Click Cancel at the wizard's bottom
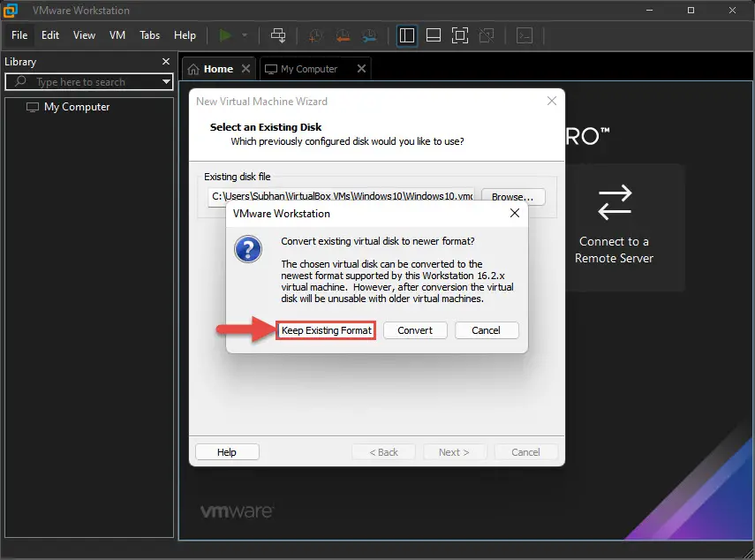Viewport: 755px width, 560px height. 525,452
